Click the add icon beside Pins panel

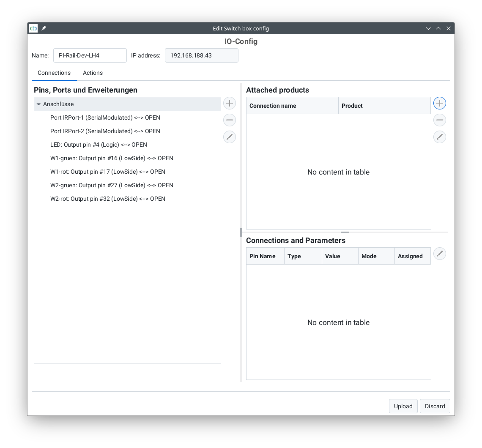click(x=229, y=103)
